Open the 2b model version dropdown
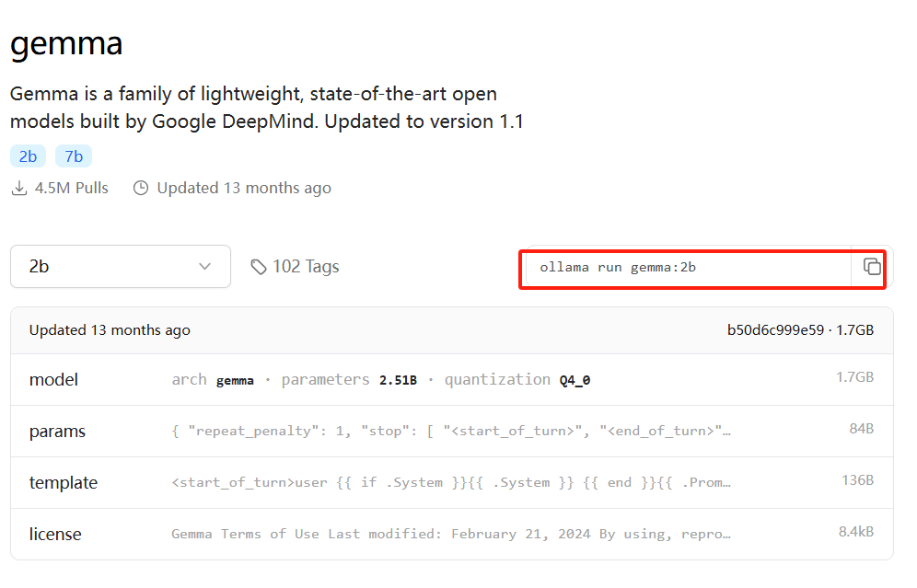Screen dimensions: 917x588 point(121,267)
